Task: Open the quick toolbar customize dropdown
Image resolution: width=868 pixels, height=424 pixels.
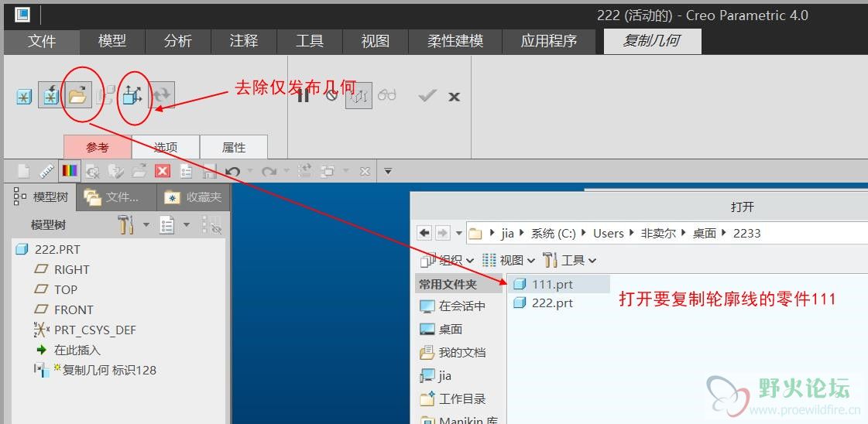Action: [388, 171]
